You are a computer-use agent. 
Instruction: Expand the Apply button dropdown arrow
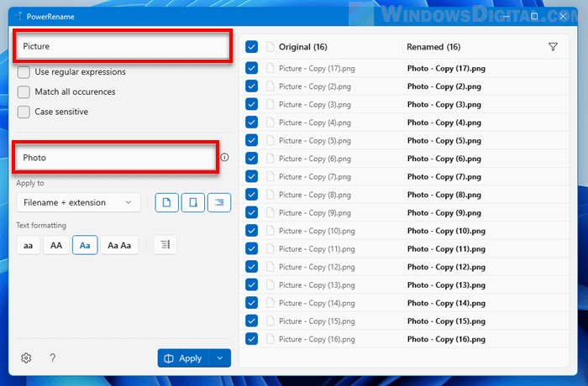tap(220, 358)
